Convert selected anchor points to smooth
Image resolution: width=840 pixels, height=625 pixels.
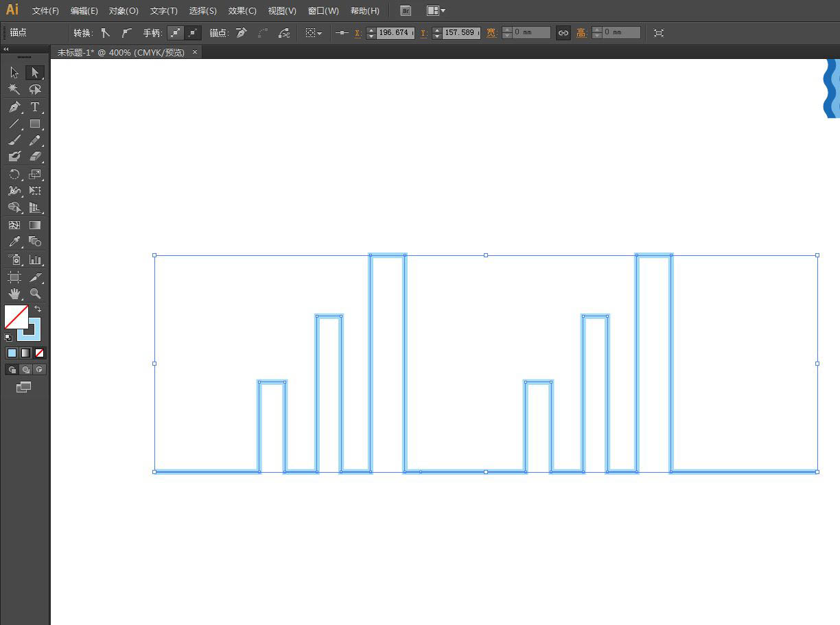click(x=126, y=33)
